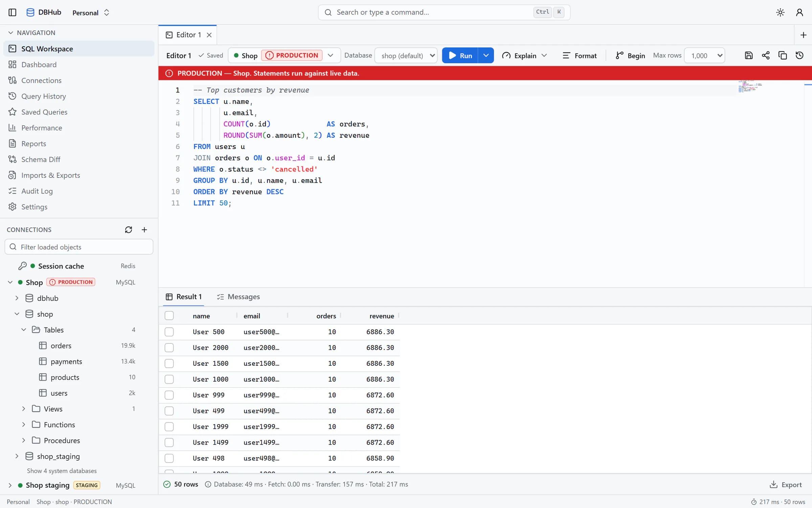Open Query History in navigation
Image resolution: width=812 pixels, height=508 pixels.
(x=79, y=96)
